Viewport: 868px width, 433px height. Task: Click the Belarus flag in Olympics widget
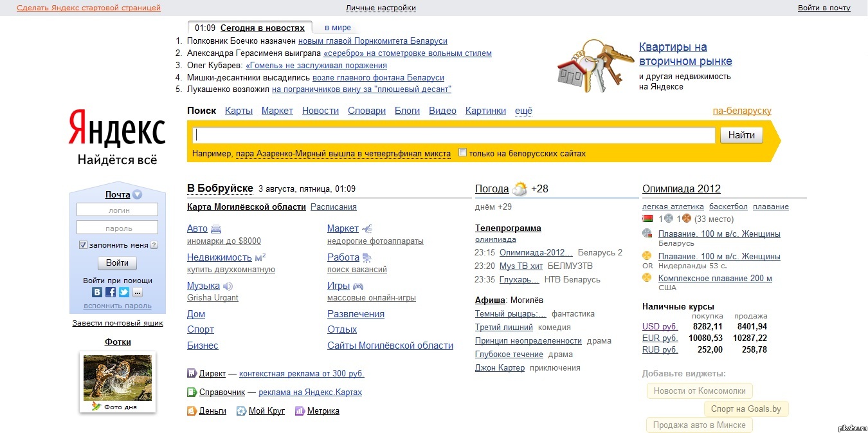pyautogui.click(x=647, y=219)
